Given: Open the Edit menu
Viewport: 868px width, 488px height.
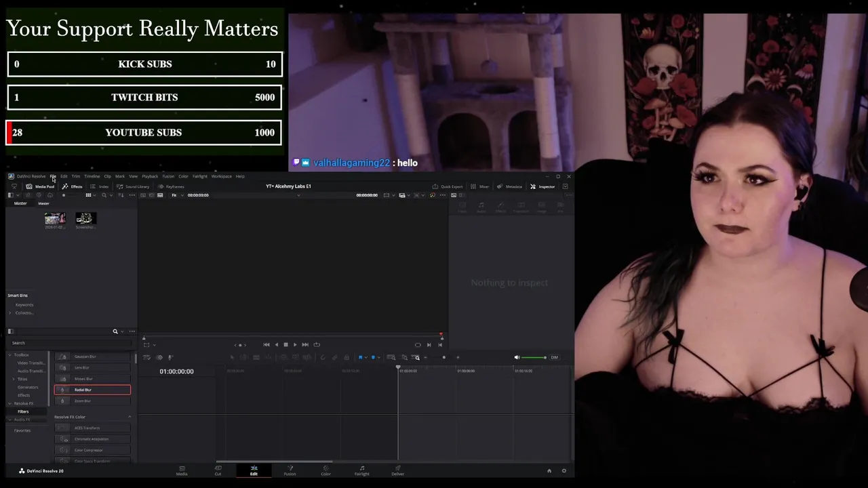Looking at the screenshot, I should [64, 176].
